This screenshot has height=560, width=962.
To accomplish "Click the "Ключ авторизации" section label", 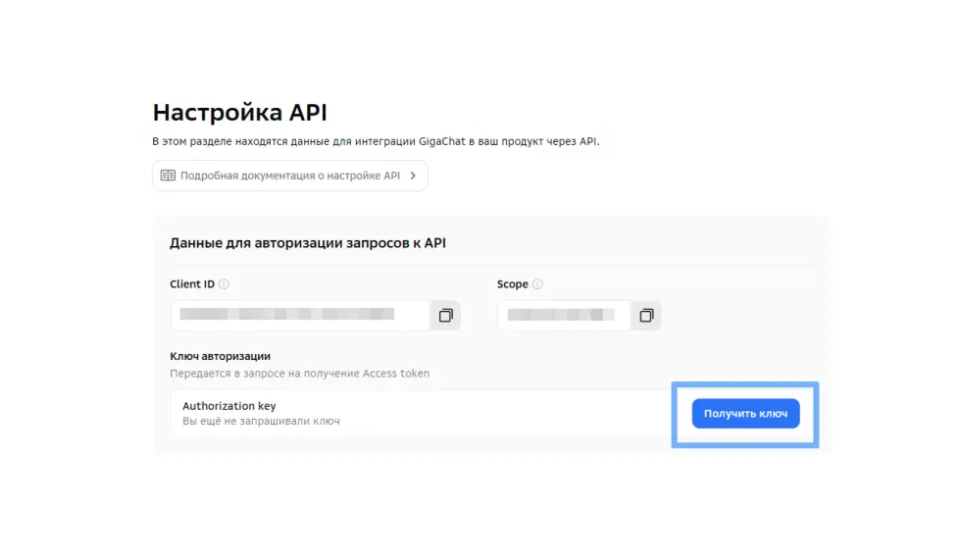I will tap(220, 356).
